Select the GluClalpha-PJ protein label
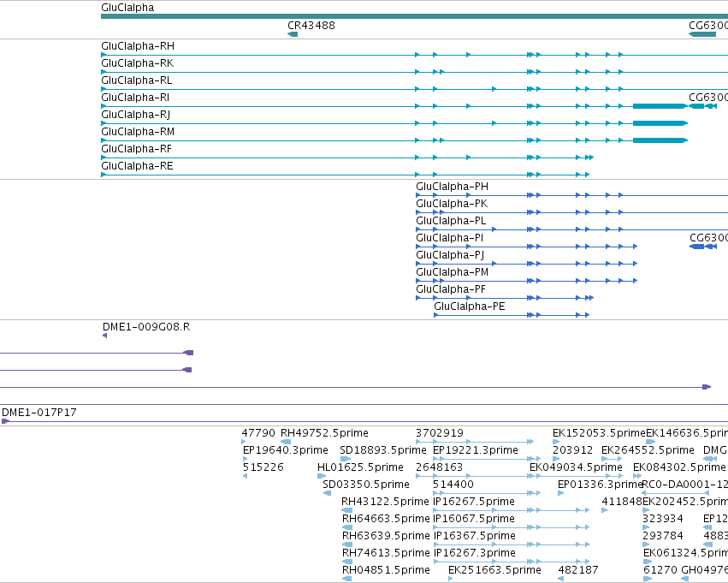This screenshot has width=728, height=583. pyautogui.click(x=450, y=255)
